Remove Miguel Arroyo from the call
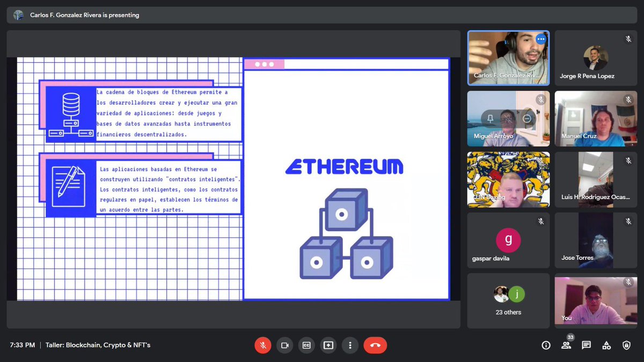 pyautogui.click(x=527, y=119)
